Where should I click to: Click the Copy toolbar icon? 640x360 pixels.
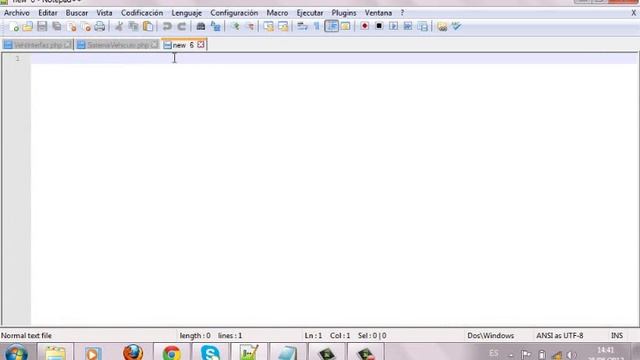(x=133, y=27)
